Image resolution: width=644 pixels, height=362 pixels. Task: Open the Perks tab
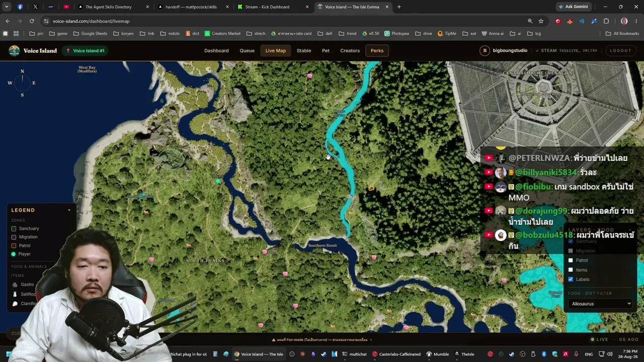coord(377,51)
